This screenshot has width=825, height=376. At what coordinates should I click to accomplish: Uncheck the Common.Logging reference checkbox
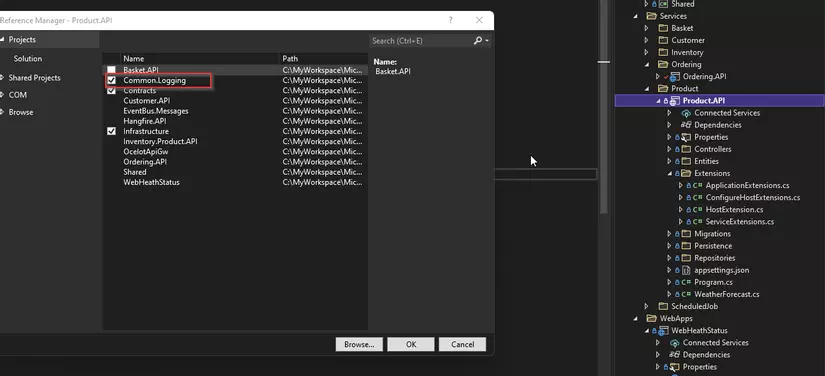(112, 80)
